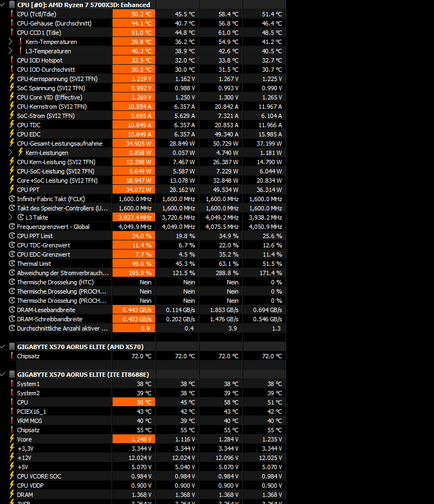The width and height of the screenshot is (434, 504).
Task: Click the 61.0 °C maximum CCD1 value
Action: point(228,33)
